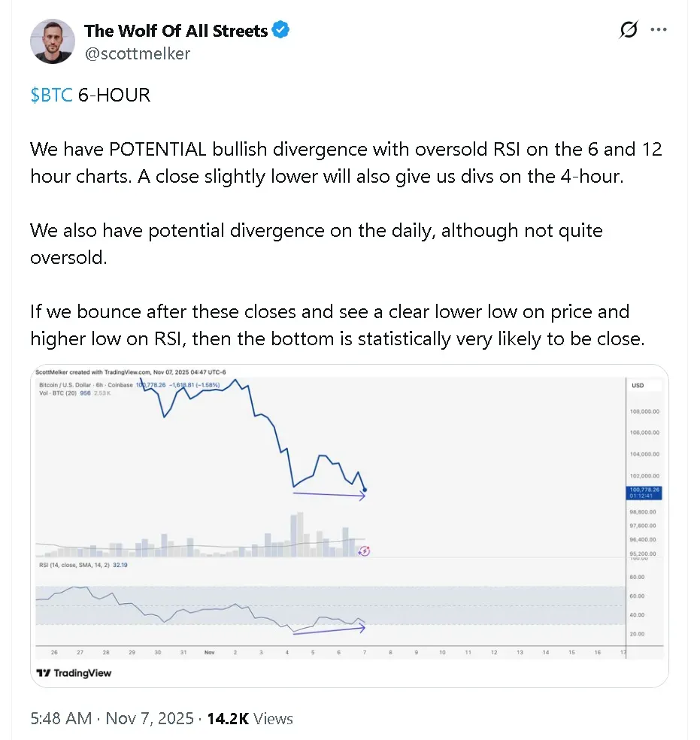Click the blue verified checkmark badge
The height and width of the screenshot is (740, 700).
point(281,31)
